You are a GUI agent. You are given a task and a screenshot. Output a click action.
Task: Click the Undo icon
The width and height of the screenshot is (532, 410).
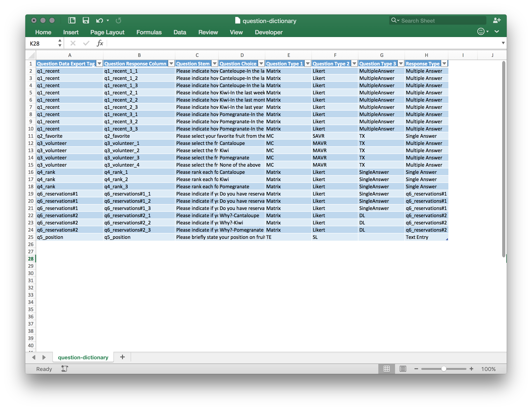coord(99,21)
